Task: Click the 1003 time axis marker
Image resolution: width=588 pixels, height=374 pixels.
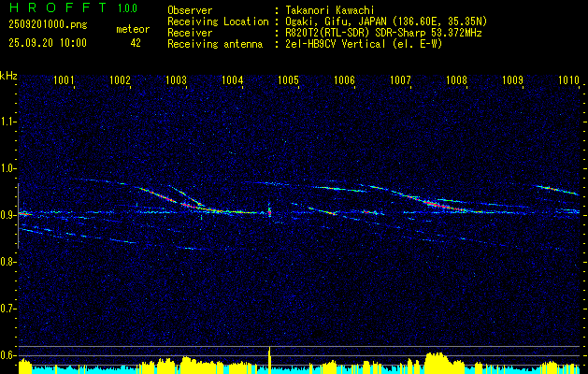Action: pos(177,79)
